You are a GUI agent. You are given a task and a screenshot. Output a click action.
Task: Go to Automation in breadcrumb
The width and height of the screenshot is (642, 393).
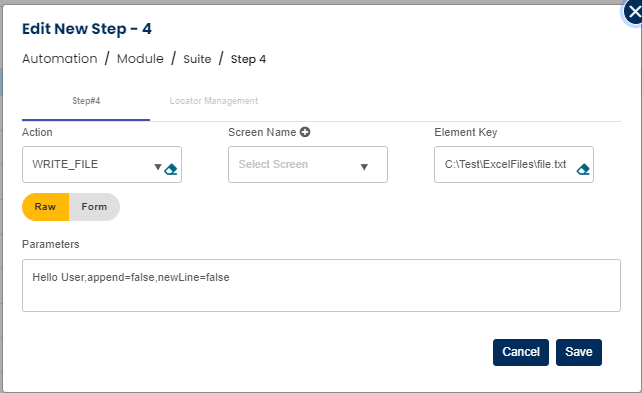[60, 59]
